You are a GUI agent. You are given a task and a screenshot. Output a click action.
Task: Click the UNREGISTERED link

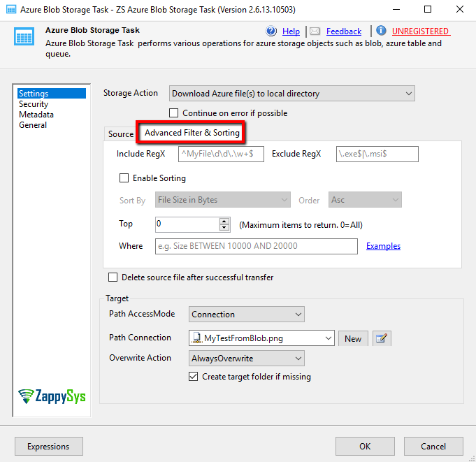421,31
